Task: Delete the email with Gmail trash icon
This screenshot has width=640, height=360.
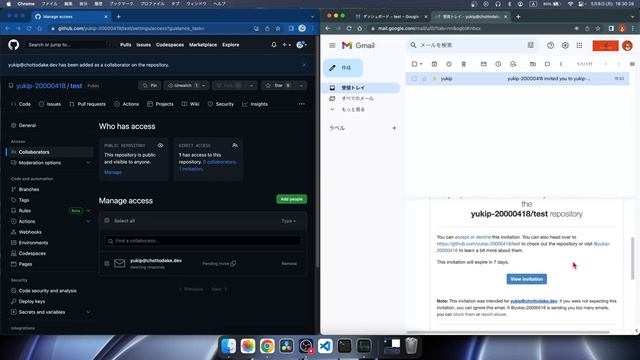Action: 464,64
